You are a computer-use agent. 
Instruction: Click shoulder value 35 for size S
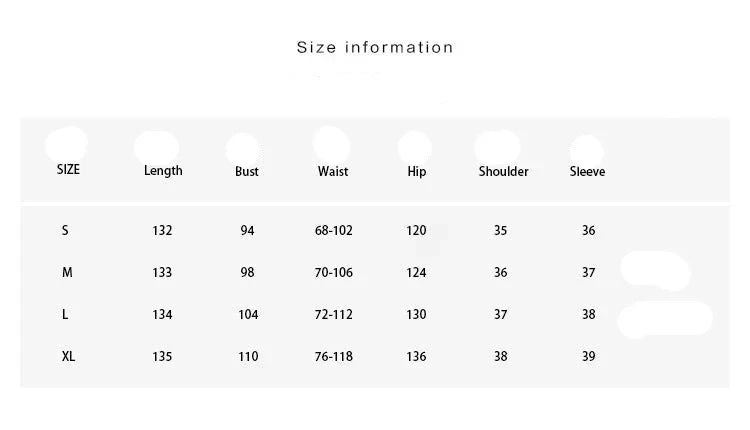click(500, 231)
